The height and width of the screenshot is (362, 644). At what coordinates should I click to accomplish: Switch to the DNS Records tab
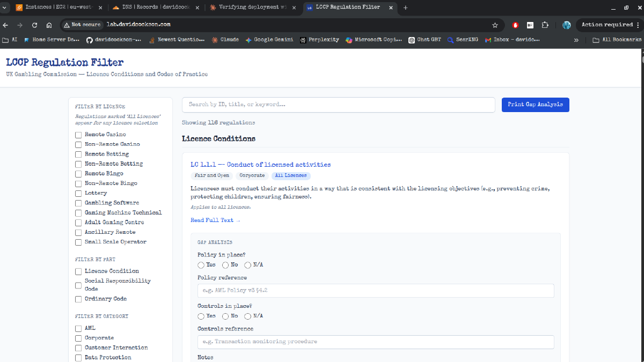pos(156,8)
